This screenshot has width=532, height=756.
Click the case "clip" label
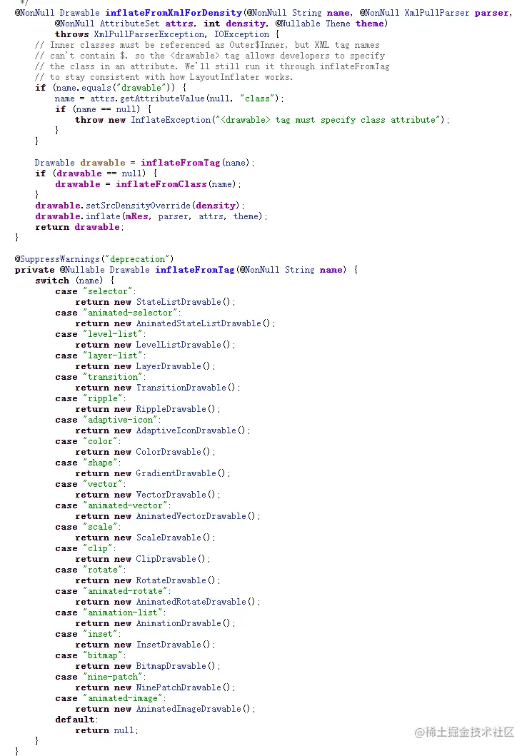[x=86, y=548]
